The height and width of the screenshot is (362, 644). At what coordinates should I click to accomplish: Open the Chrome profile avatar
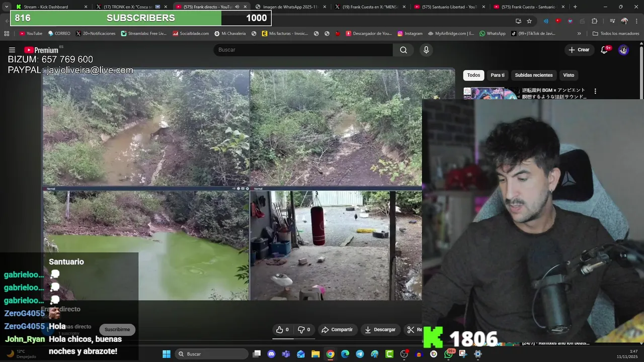pos(624,21)
